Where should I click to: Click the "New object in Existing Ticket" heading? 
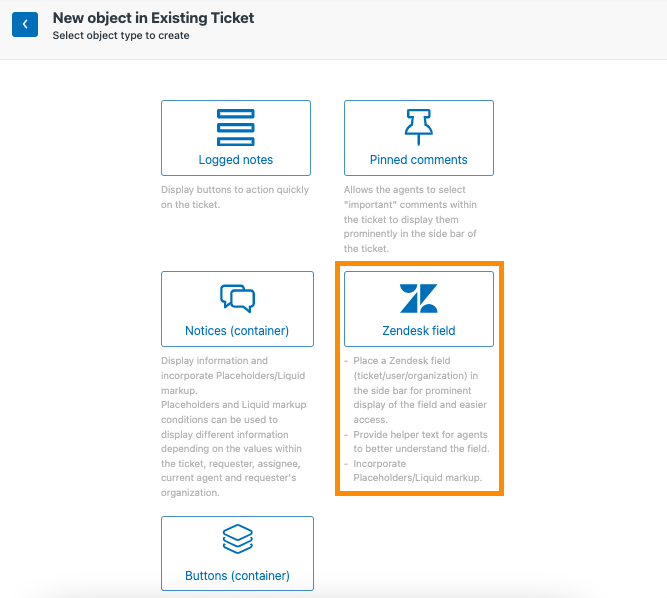tap(153, 18)
